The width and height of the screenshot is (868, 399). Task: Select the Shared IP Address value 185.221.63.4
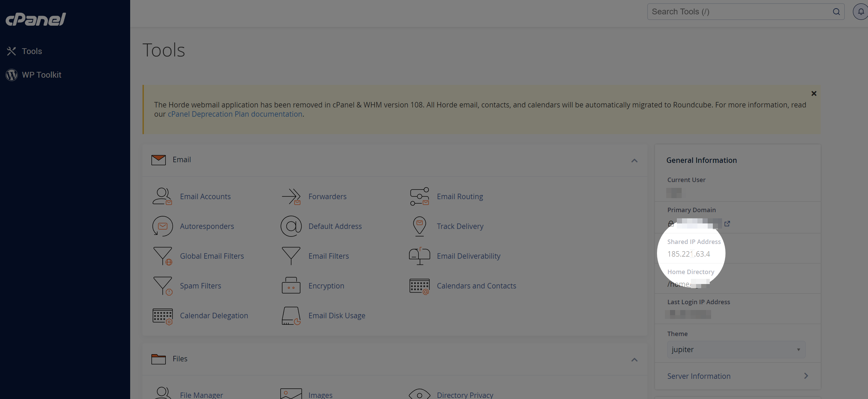tap(689, 254)
